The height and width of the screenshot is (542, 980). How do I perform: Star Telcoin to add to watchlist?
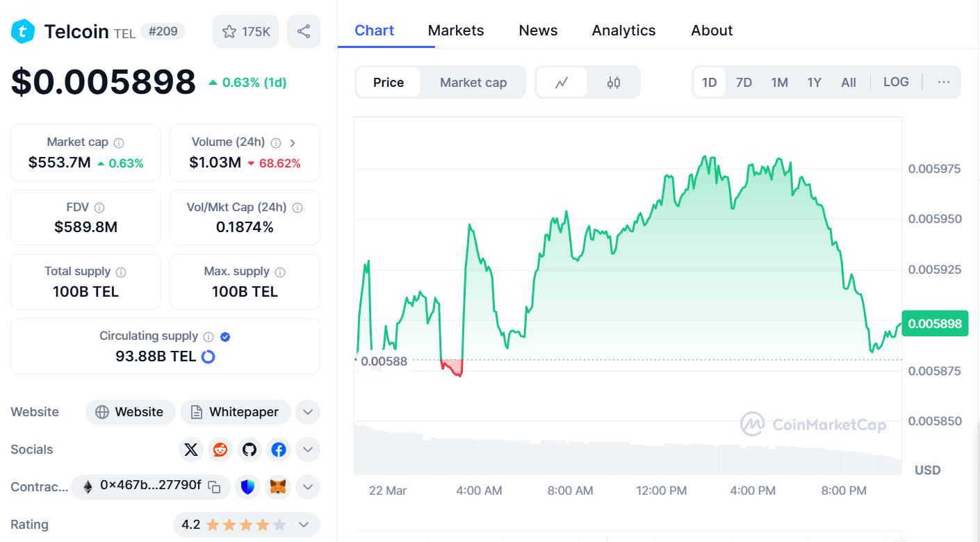point(229,31)
